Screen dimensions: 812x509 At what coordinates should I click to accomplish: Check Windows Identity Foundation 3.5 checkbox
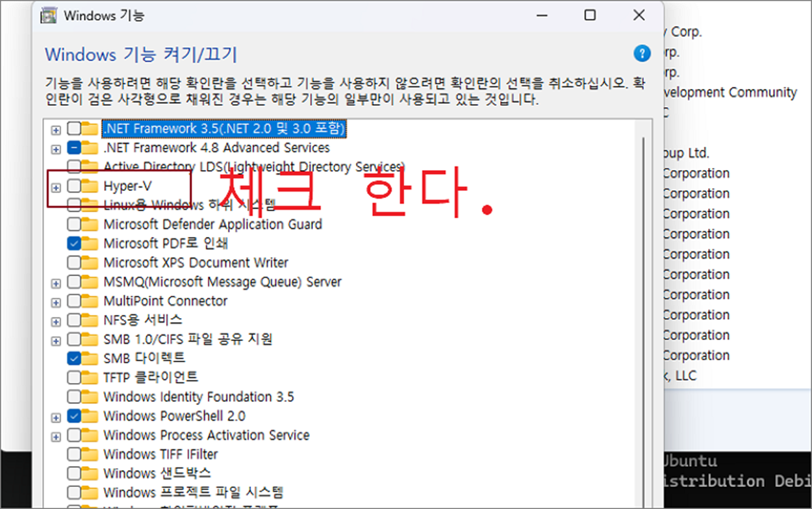73,397
